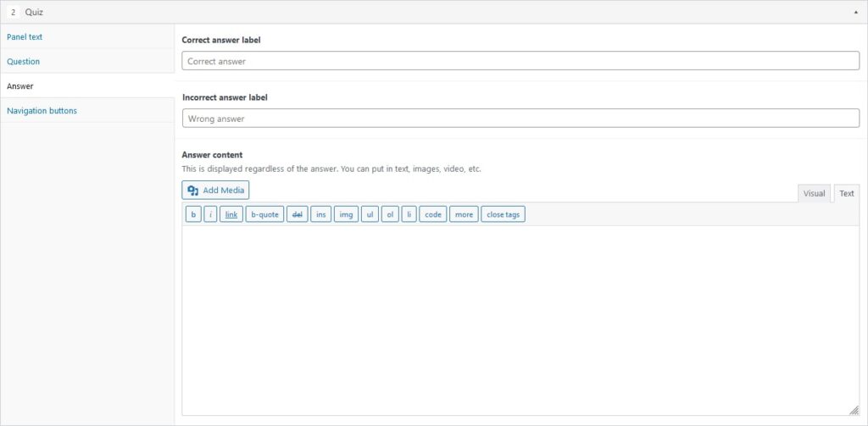Click the close tags button
The image size is (868, 426).
(x=504, y=214)
